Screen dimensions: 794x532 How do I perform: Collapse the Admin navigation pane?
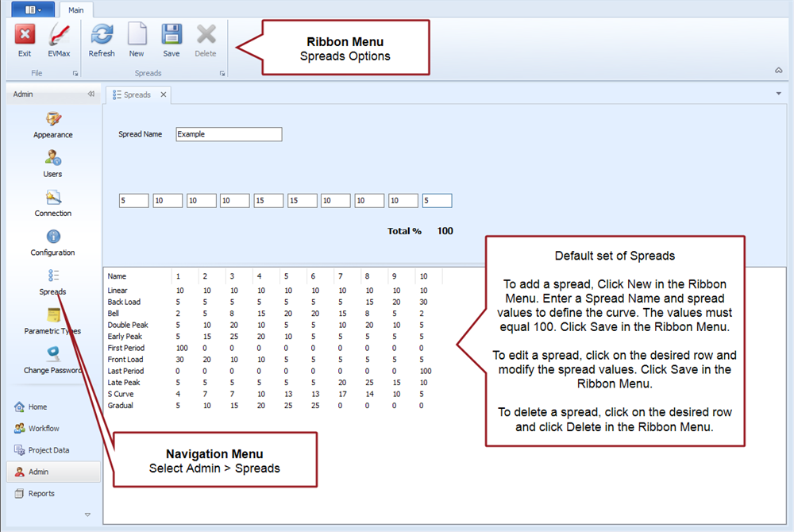tap(91, 94)
